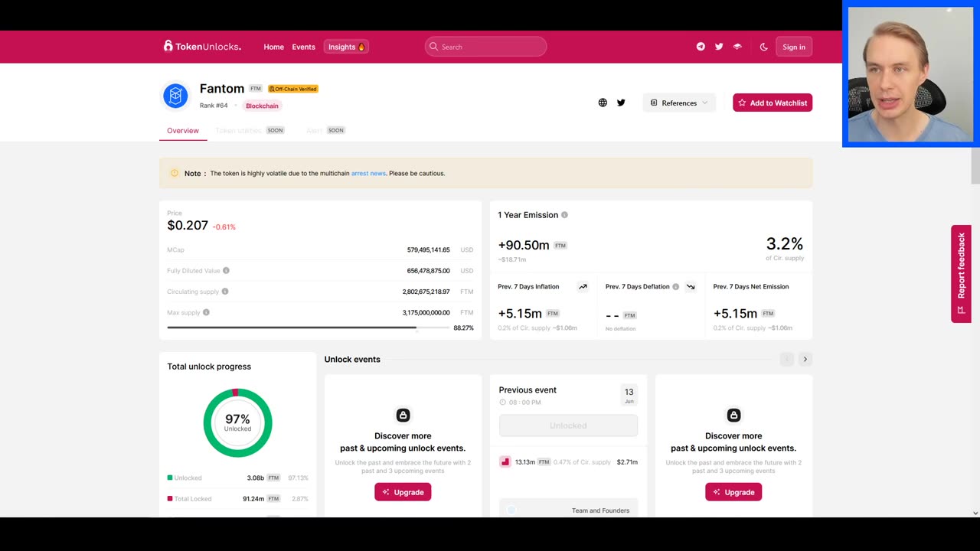Click the inflation trending-up arrow icon

coord(583,287)
